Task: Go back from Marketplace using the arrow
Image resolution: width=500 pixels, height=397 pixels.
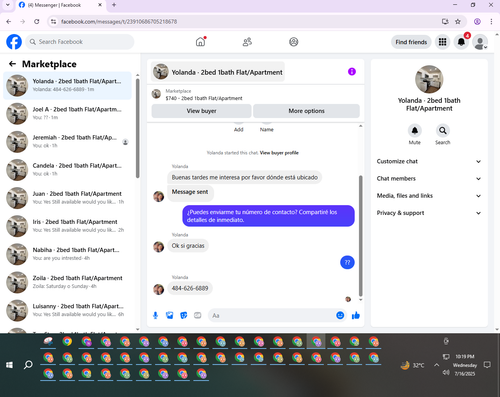Action: click(x=13, y=64)
